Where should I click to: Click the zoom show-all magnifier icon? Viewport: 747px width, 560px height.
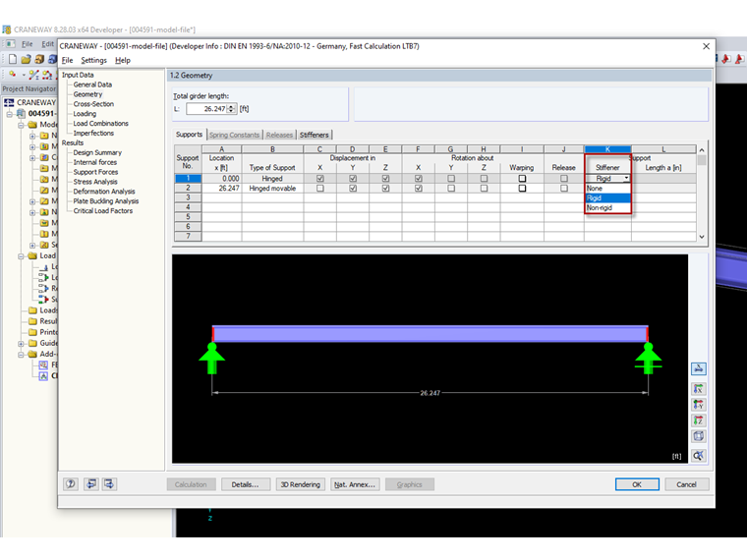[x=699, y=456]
